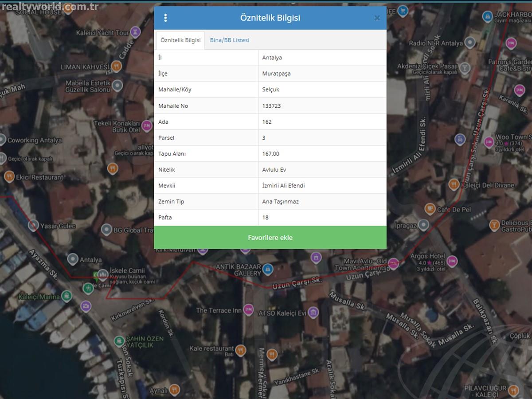Open the three-dot menu in dialog header
The height and width of the screenshot is (399, 532).
(x=165, y=18)
